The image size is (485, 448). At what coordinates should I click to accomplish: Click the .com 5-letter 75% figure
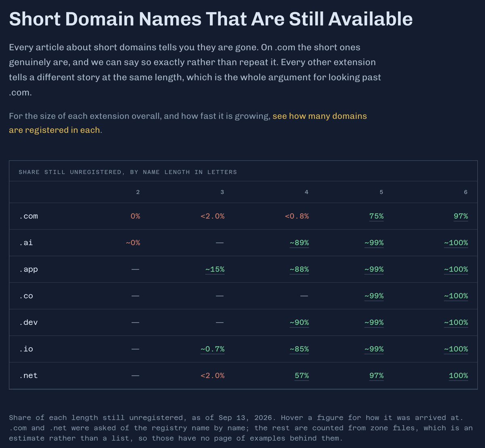coord(376,216)
